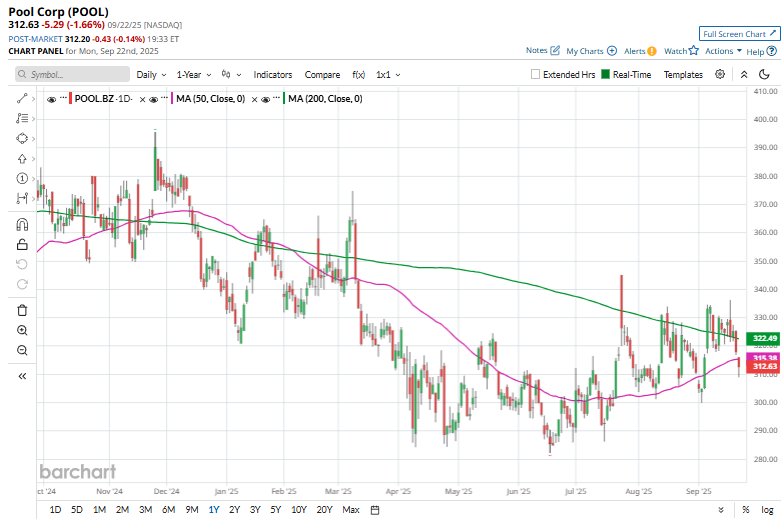Select the 5Y time range

pos(276,510)
